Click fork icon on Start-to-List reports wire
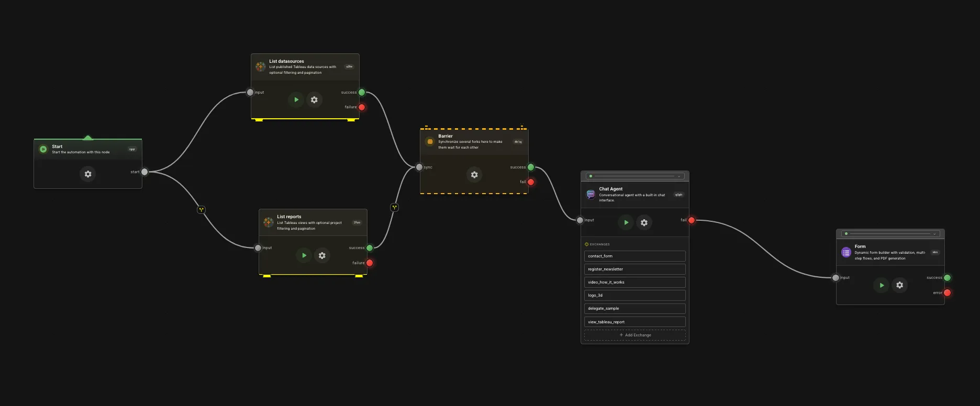The height and width of the screenshot is (406, 980). click(202, 209)
